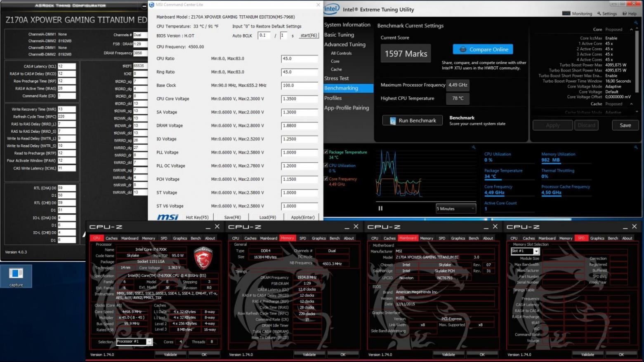The width and height of the screenshot is (644, 362).
Task: Switch to Bench tab in CPU-Z CPU window
Action: tap(196, 238)
